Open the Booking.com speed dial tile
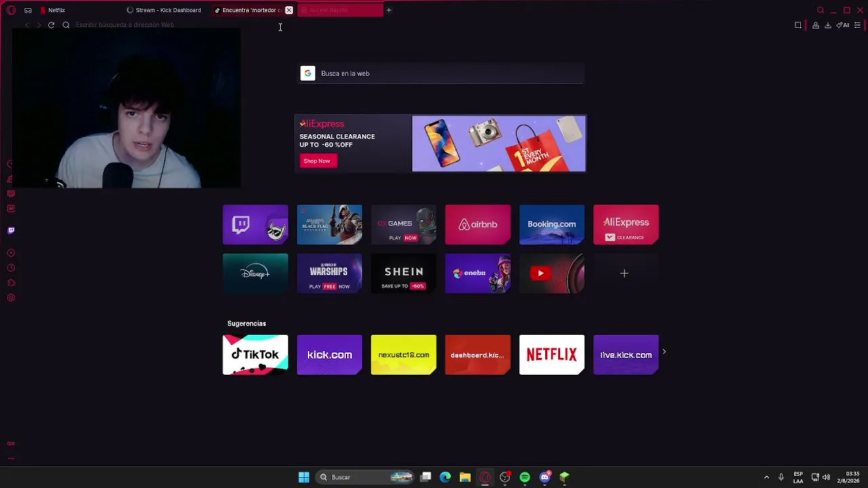Image resolution: width=868 pixels, height=488 pixels. 552,224
